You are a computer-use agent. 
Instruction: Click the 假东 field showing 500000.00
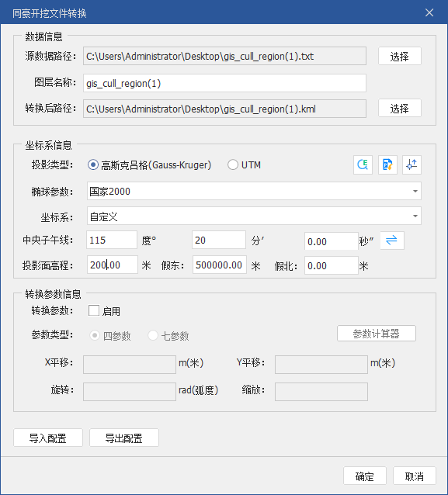(x=220, y=265)
